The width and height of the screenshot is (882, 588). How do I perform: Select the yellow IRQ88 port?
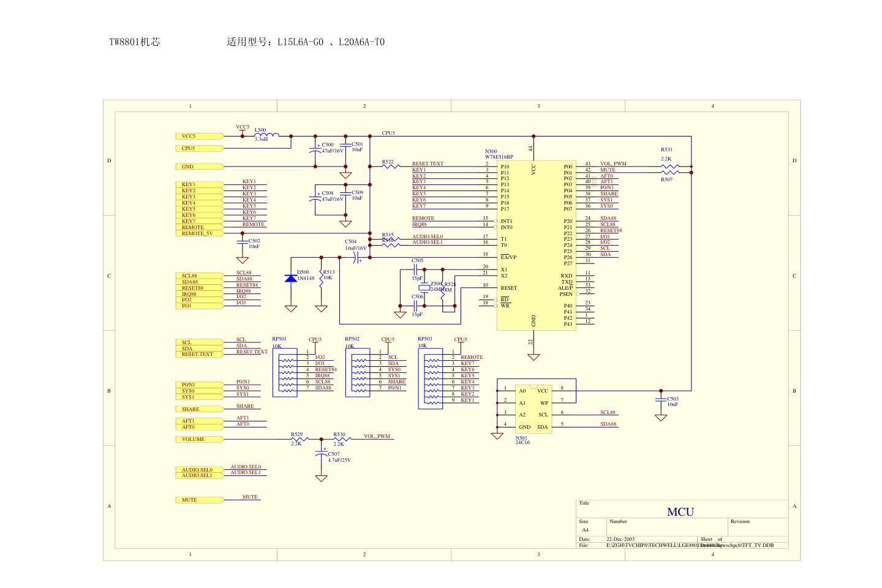coord(200,294)
